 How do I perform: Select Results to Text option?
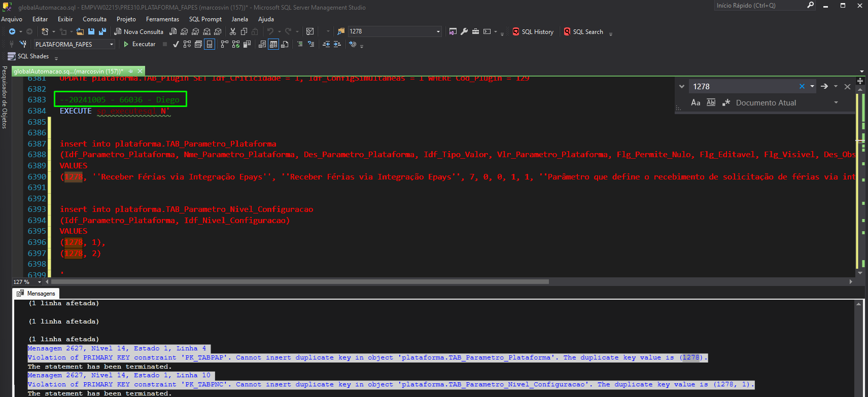pyautogui.click(x=262, y=44)
